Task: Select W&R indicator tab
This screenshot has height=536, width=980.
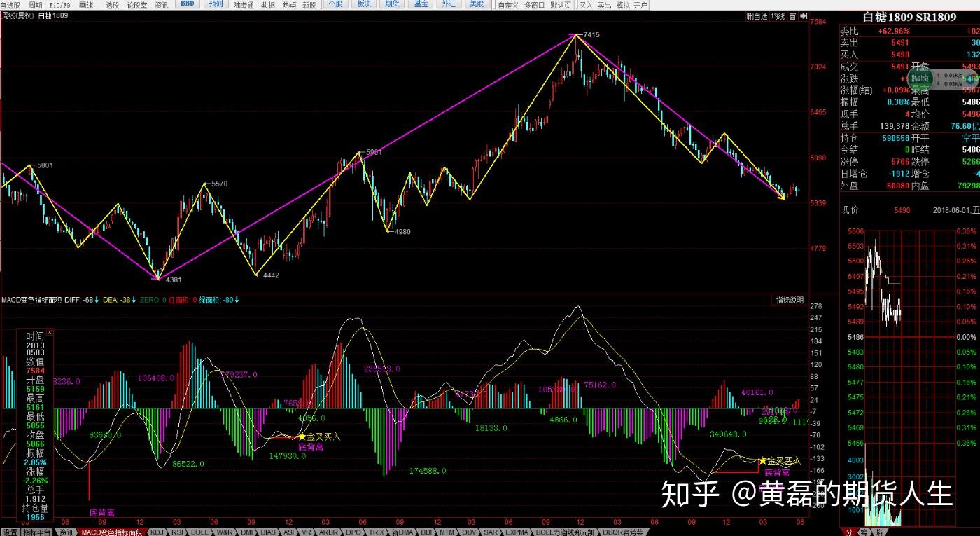Action: [x=225, y=532]
